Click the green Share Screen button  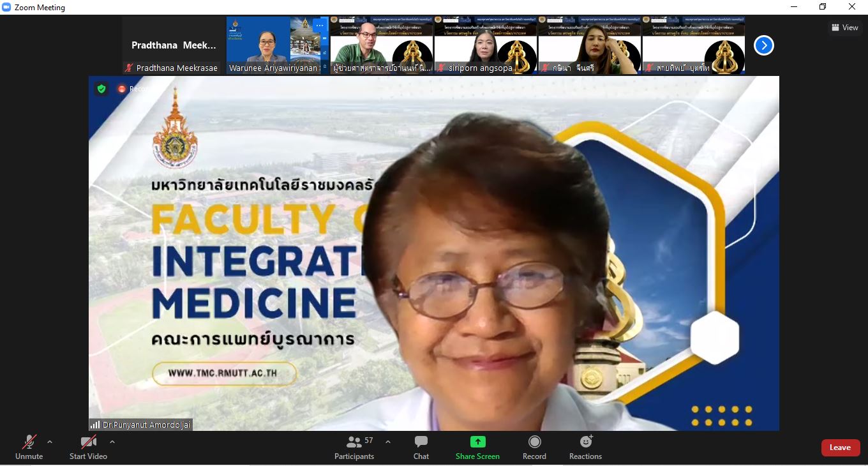tap(477, 447)
